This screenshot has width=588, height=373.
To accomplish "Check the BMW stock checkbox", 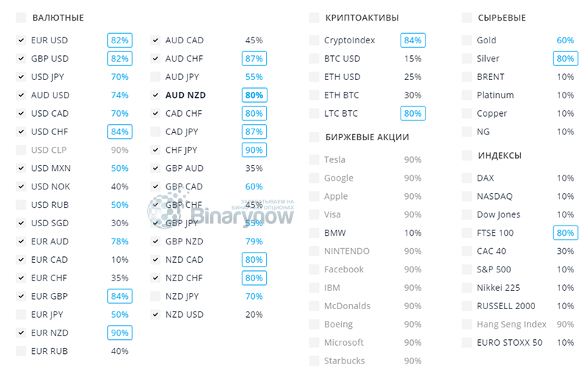I will click(314, 233).
